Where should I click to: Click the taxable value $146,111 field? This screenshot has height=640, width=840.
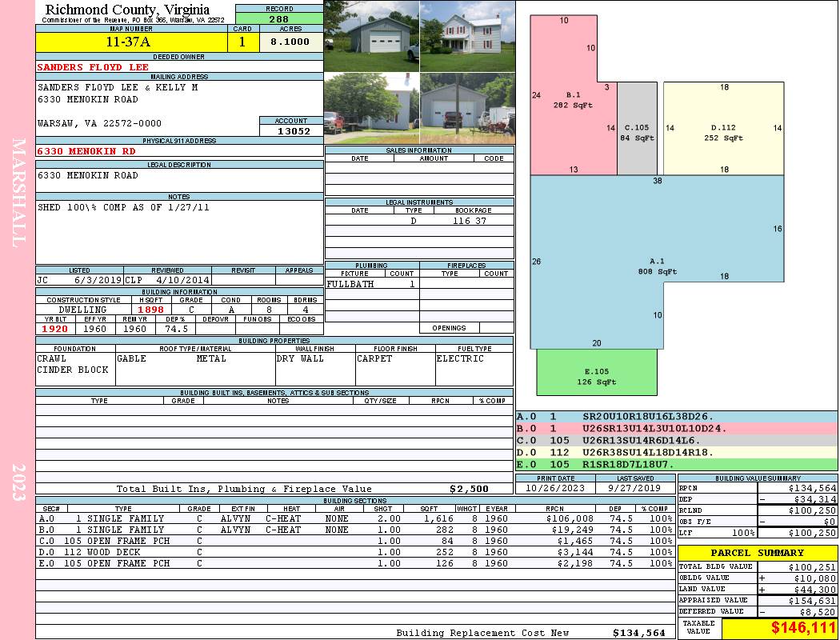tap(779, 628)
